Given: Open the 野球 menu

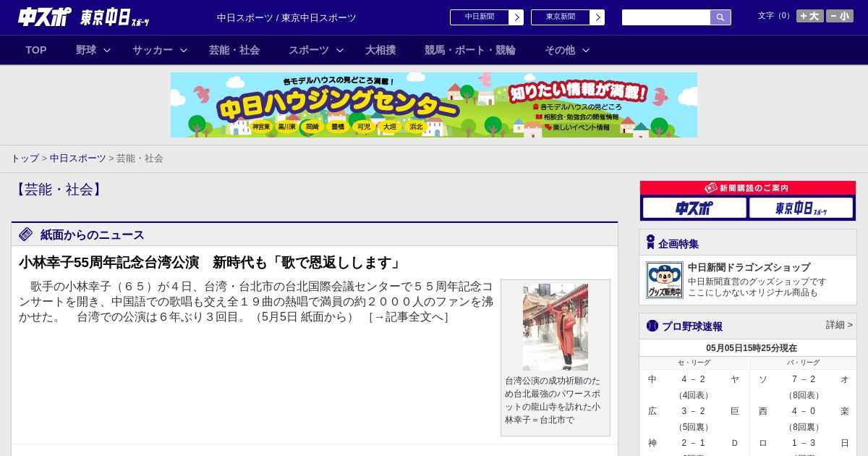Looking at the screenshot, I should [x=86, y=50].
